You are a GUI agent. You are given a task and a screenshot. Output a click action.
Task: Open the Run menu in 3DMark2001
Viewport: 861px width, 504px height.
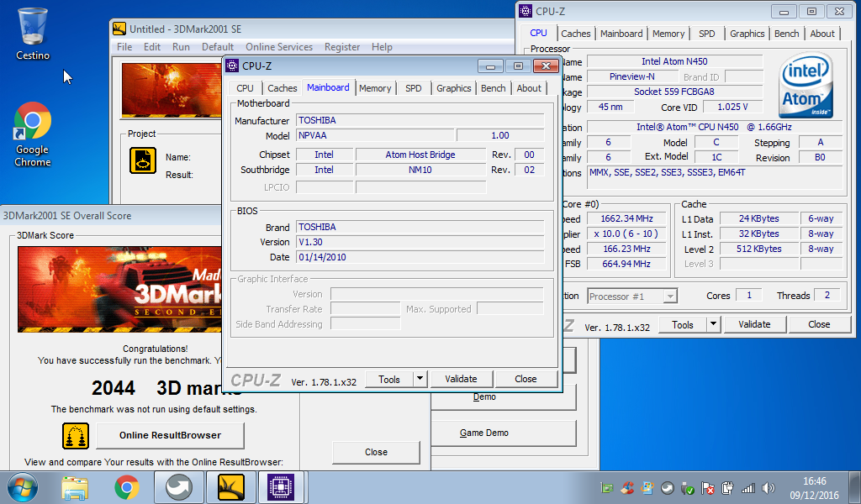click(x=182, y=46)
